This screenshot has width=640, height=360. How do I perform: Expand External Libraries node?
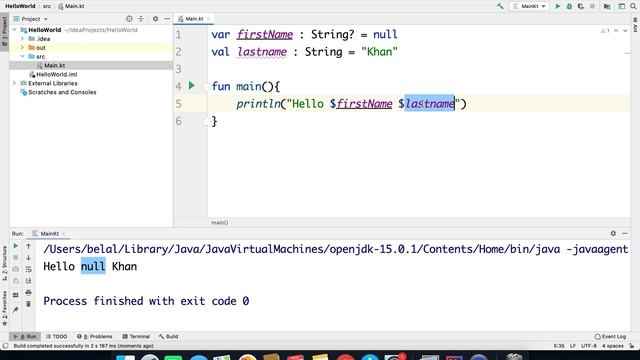[15, 83]
